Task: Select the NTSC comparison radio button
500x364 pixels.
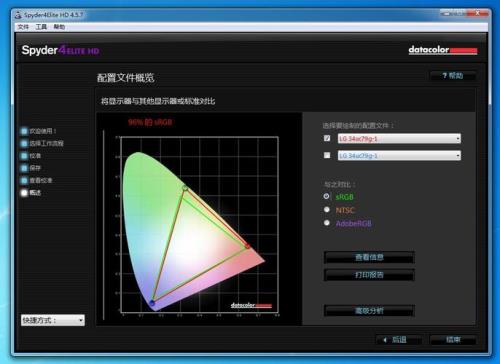Action: point(327,209)
